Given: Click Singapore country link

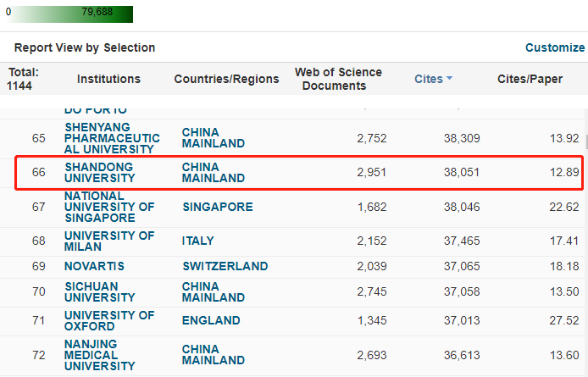Looking at the screenshot, I should point(217,207).
